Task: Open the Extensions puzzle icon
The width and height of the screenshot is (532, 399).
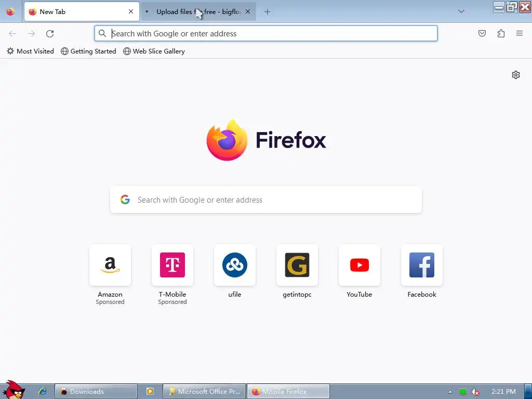Action: click(x=501, y=33)
